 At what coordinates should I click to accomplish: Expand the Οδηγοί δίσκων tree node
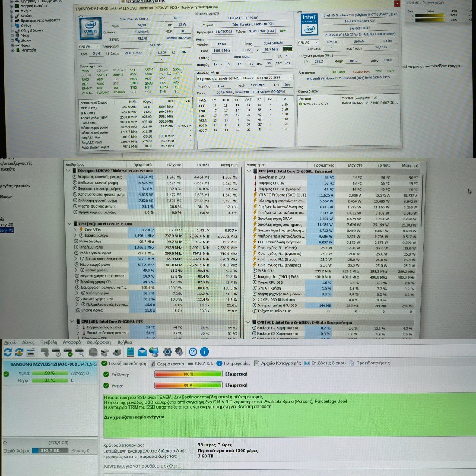(12, 30)
